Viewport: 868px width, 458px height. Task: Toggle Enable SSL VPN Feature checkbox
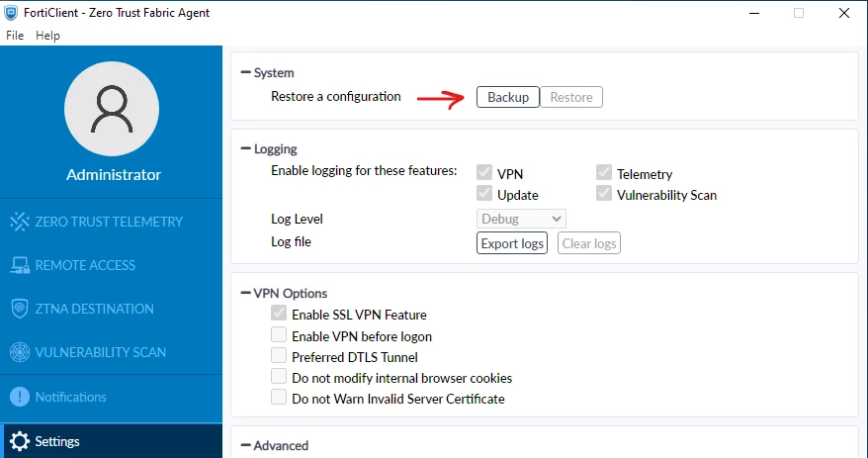click(279, 313)
